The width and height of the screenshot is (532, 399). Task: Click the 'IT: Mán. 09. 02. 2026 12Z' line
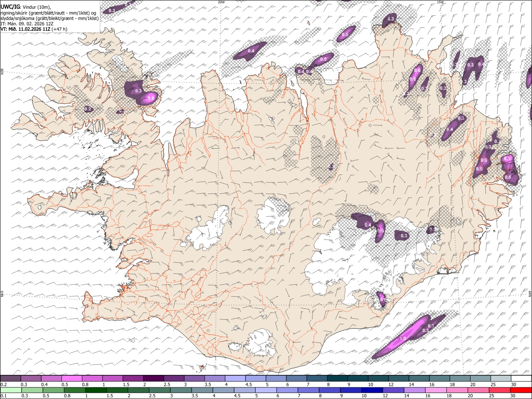(27, 24)
